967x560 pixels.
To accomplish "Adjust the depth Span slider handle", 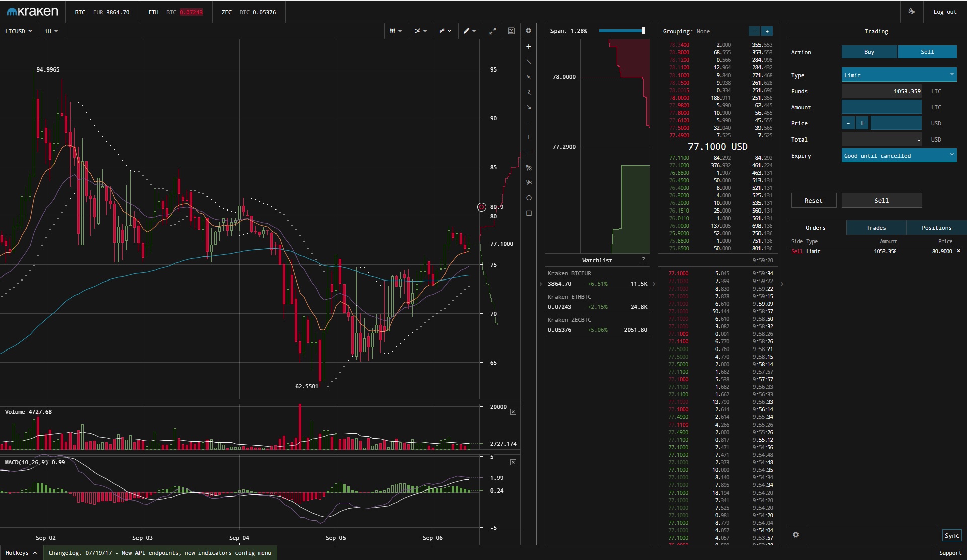I will [643, 31].
